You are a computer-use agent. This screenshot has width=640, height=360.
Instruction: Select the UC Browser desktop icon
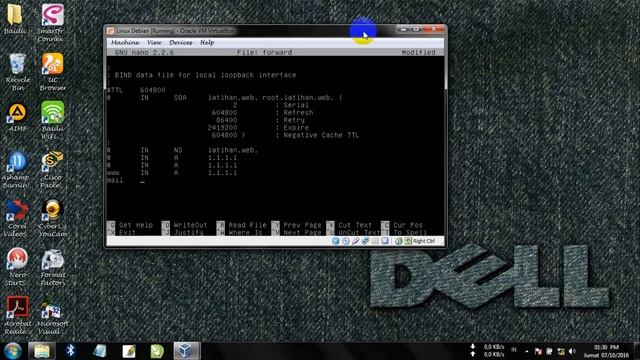(52, 72)
